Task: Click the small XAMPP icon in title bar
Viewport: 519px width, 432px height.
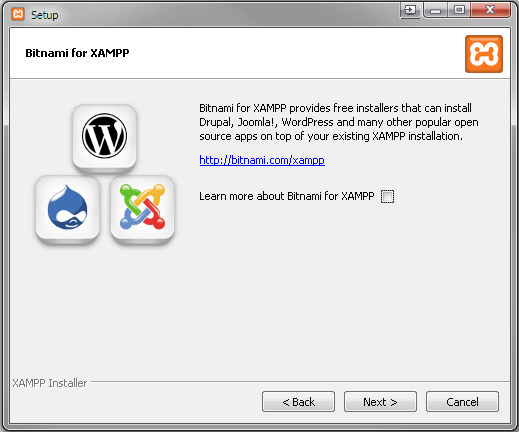Action: pyautogui.click(x=18, y=14)
